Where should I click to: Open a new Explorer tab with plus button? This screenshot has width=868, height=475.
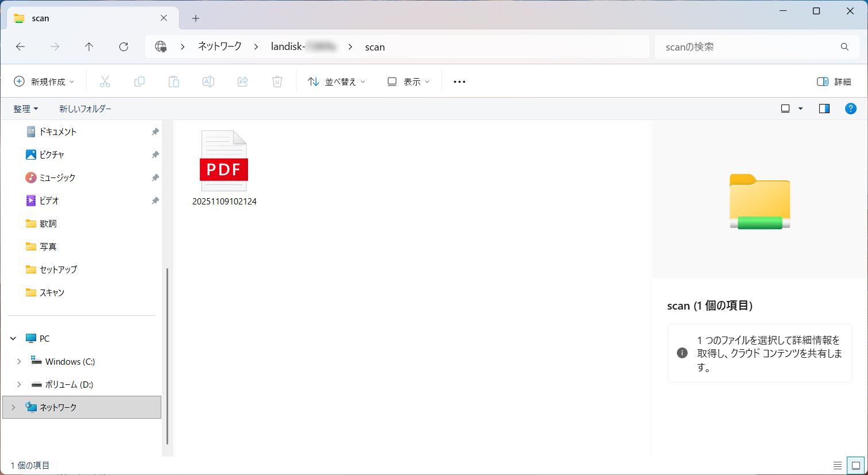[195, 18]
